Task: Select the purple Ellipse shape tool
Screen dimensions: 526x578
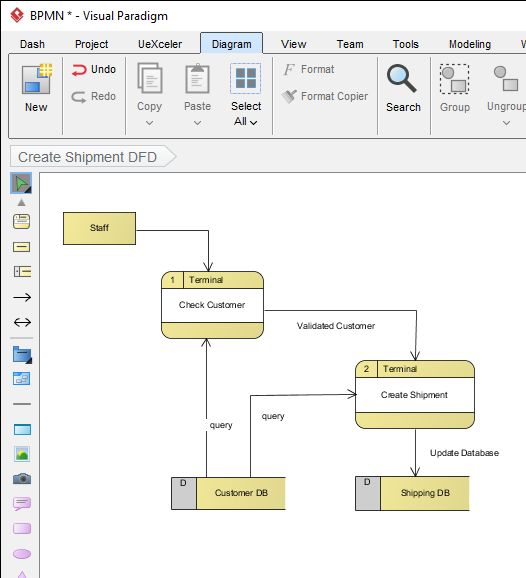Action: [22, 554]
